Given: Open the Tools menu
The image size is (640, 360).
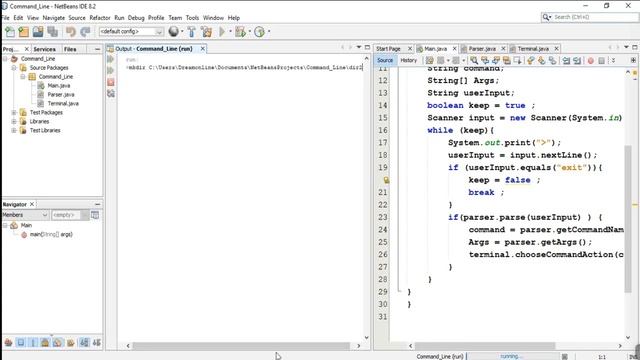Looking at the screenshot, I should point(192,18).
